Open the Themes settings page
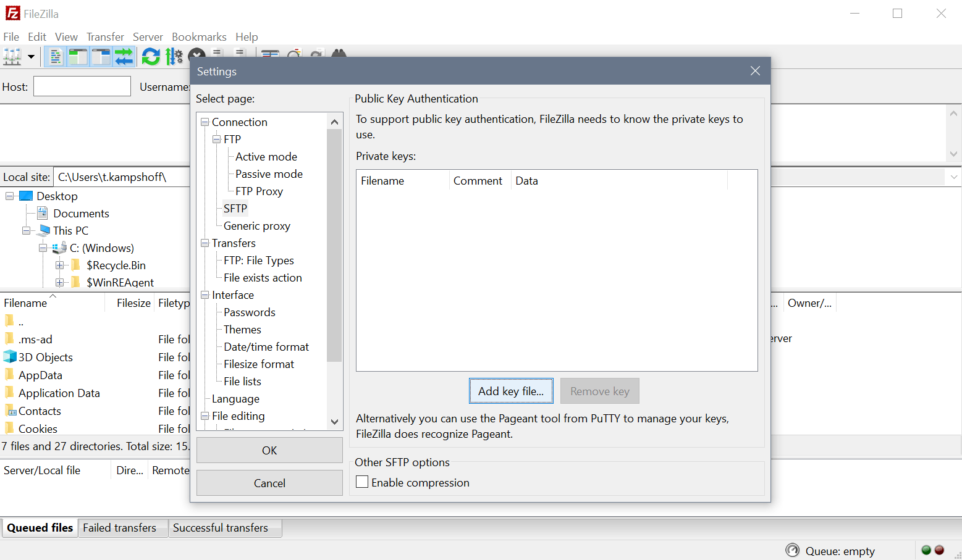The height and width of the screenshot is (560, 962). tap(242, 330)
